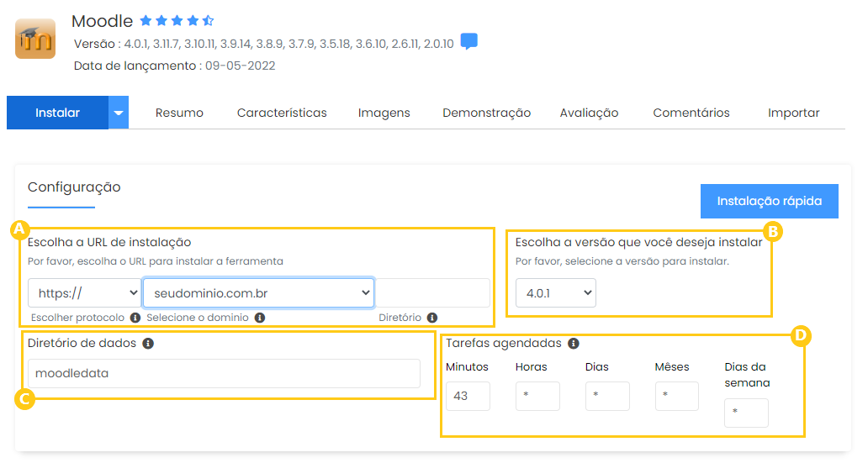The height and width of the screenshot is (463, 868).
Task: Click the Minutos field showing 43
Action: coord(468,396)
